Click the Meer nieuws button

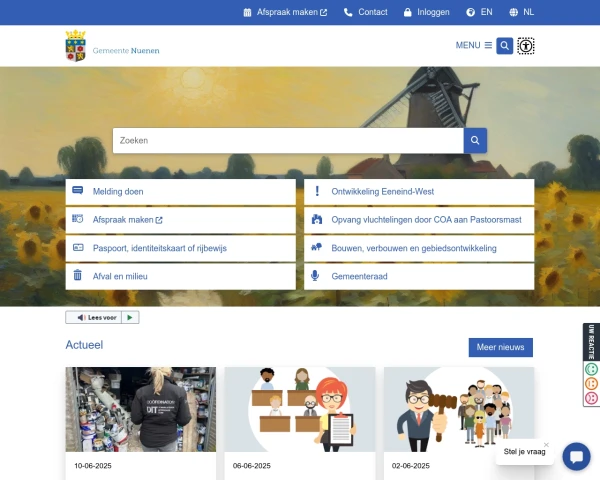click(x=501, y=347)
